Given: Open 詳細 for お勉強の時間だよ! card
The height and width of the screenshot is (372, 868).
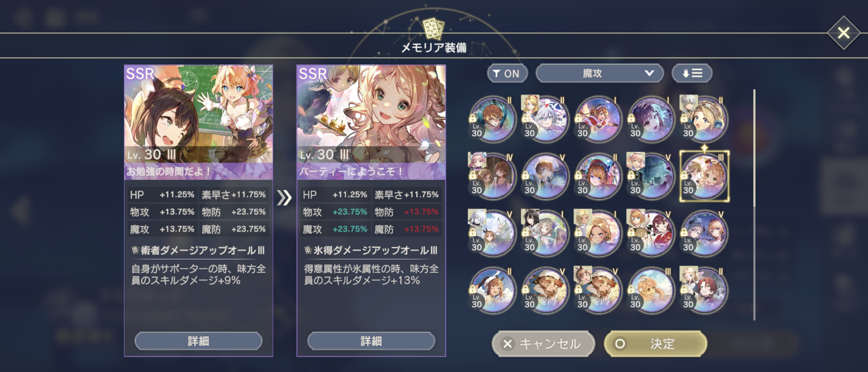Looking at the screenshot, I should pyautogui.click(x=198, y=341).
